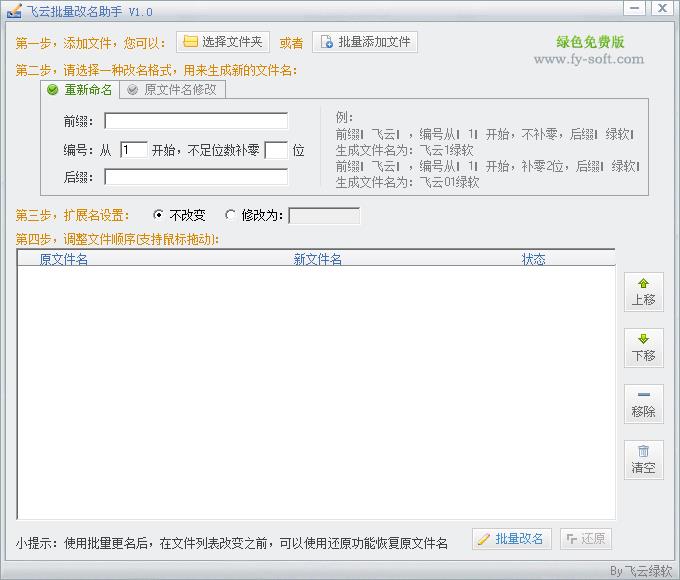Click the 修改为 extension text field
The width and height of the screenshot is (680, 580).
(324, 216)
